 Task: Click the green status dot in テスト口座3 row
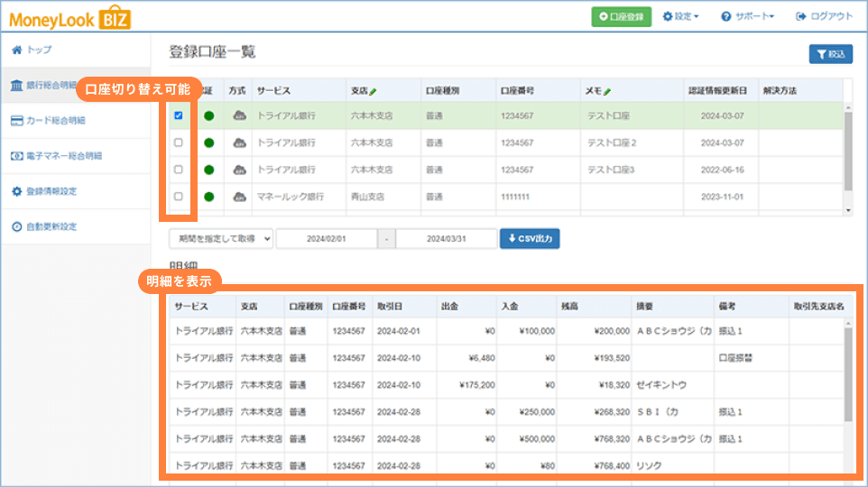[x=208, y=170]
